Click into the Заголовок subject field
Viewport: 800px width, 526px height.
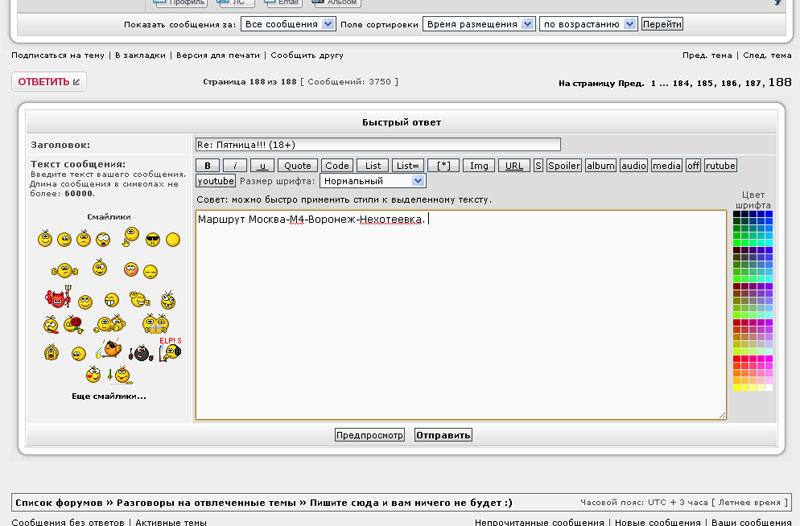click(x=378, y=144)
